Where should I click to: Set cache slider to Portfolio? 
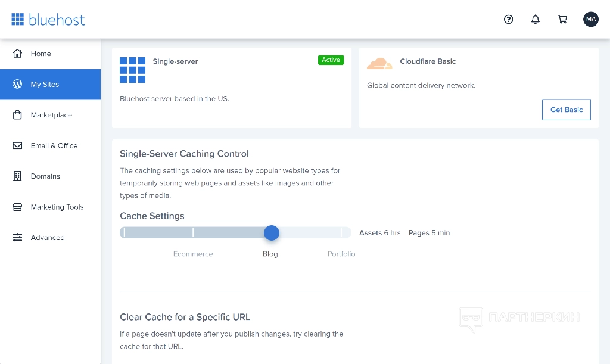point(341,233)
